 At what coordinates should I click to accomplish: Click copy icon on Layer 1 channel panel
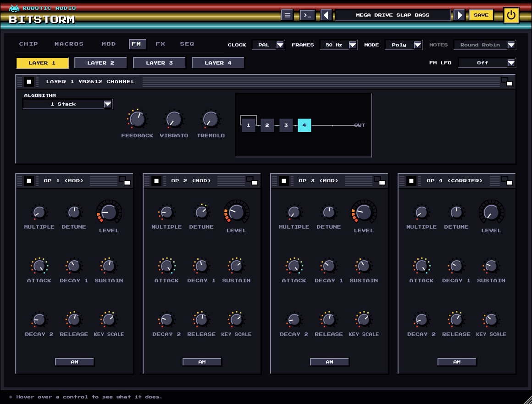[x=507, y=81]
